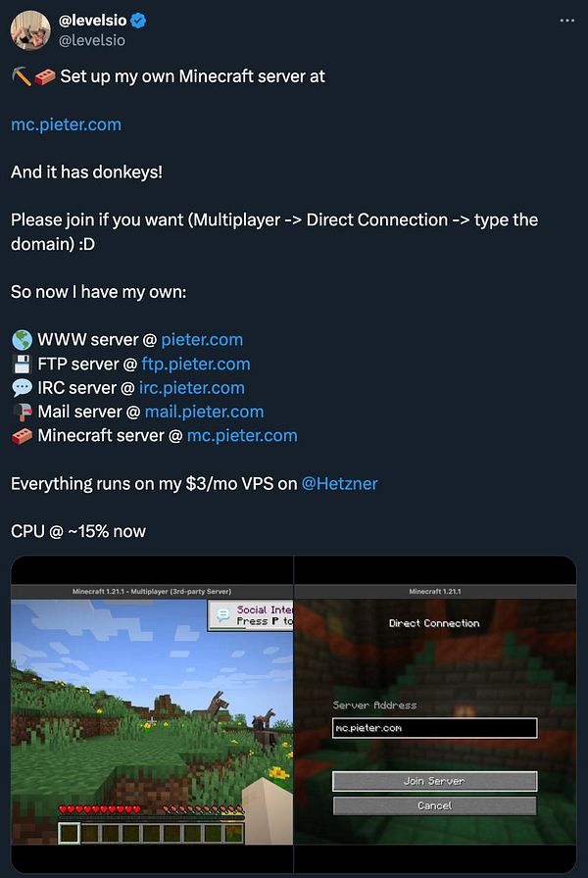This screenshot has height=878, width=588.
Task: Open the three-dot more options menu
Action: (x=566, y=21)
